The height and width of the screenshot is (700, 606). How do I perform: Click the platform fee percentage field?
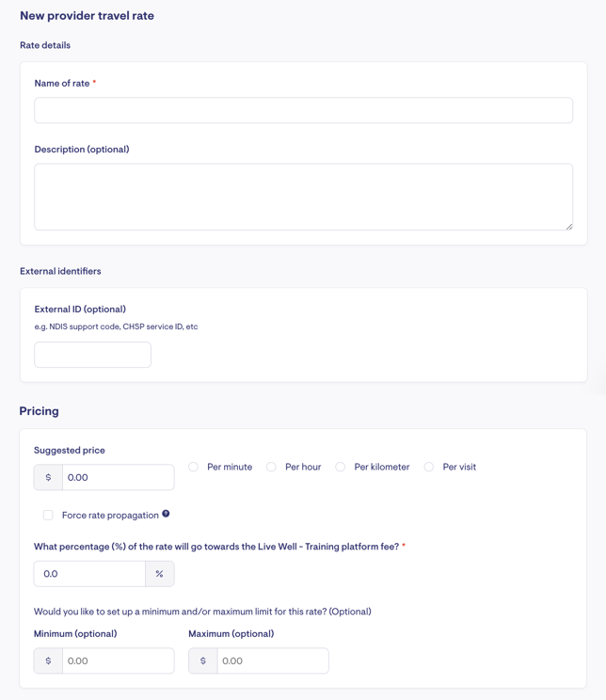pyautogui.click(x=89, y=574)
